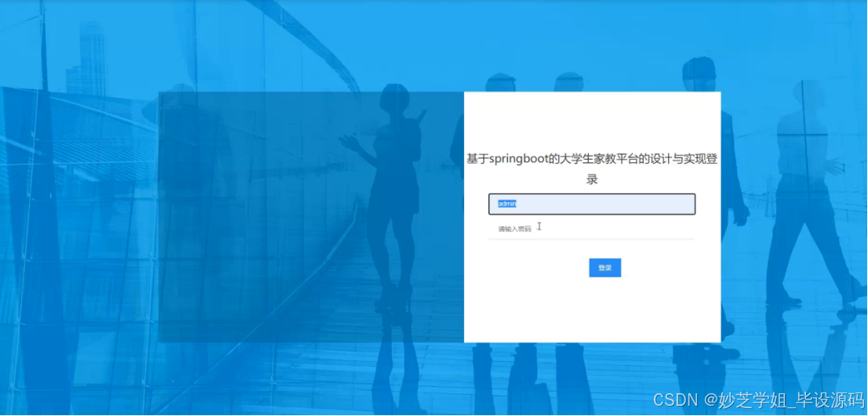The width and height of the screenshot is (868, 416).
Task: Focus the 请输入密码 password field
Action: 592,229
